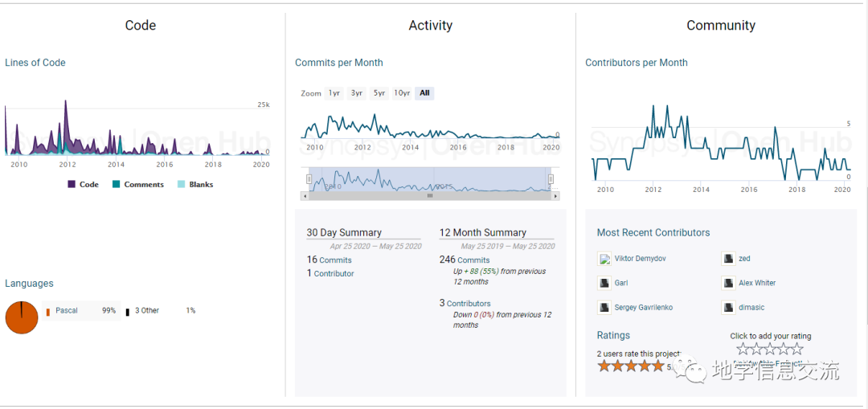The height and width of the screenshot is (409, 868).
Task: Set chart zoom to 1yr
Action: pyautogui.click(x=334, y=93)
